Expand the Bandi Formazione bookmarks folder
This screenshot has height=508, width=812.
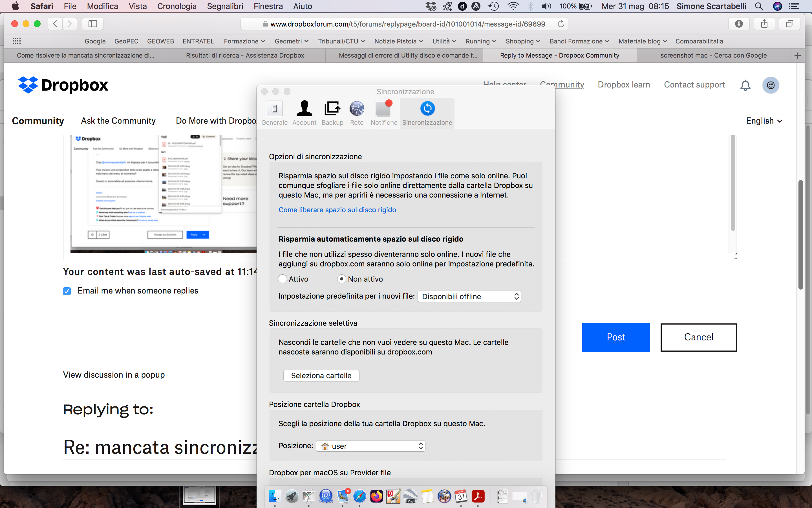(x=579, y=41)
